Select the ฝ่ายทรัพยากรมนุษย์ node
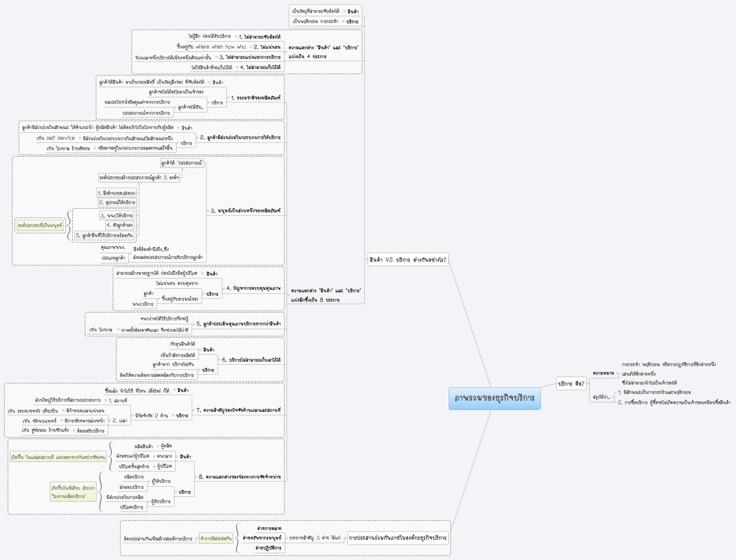 coord(262,538)
